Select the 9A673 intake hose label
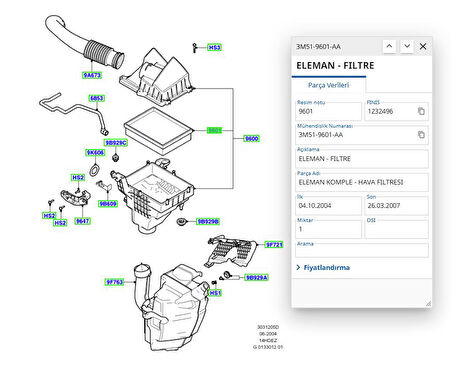The width and height of the screenshot is (452, 370). 92,75
